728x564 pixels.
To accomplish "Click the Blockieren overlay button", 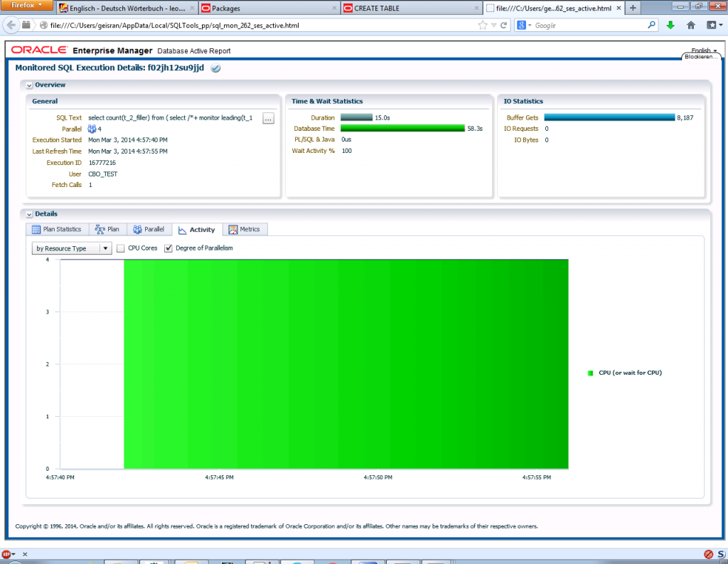I will 701,57.
